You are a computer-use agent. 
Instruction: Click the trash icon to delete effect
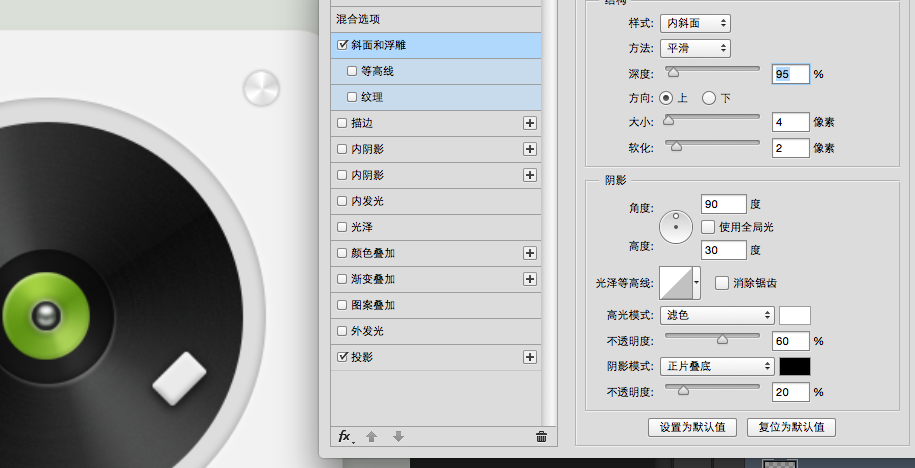(541, 436)
